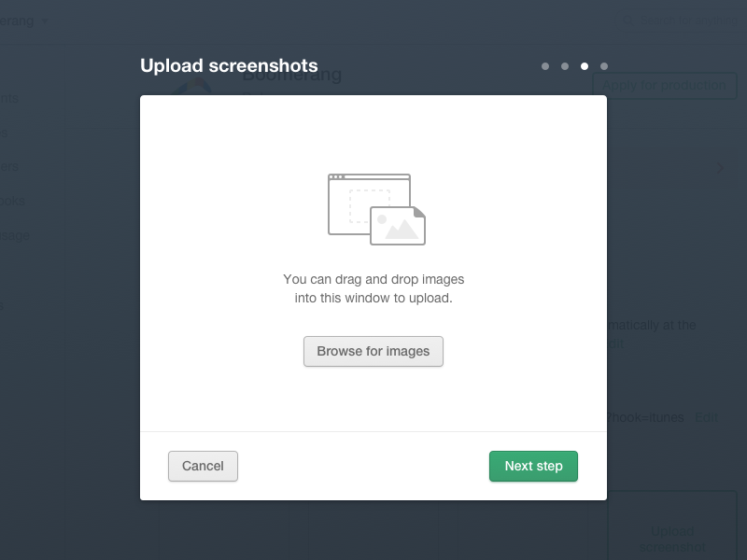Open the dimmed sidebar item ending in "sage"
This screenshot has height=560, width=747.
click(15, 235)
